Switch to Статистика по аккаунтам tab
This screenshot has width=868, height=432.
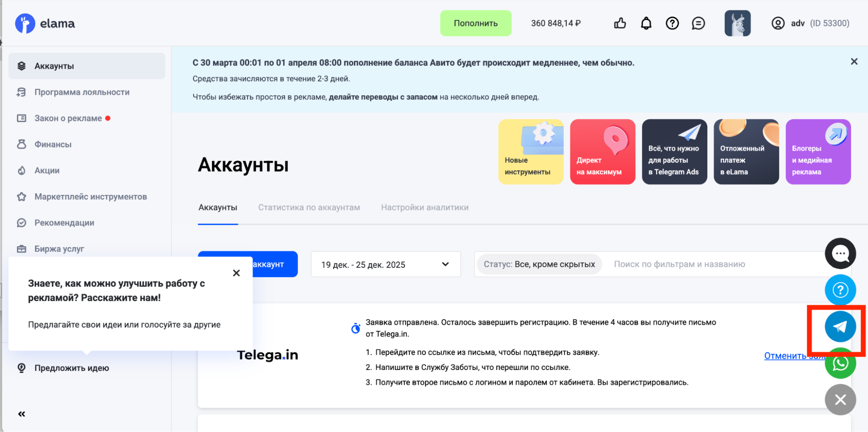309,208
